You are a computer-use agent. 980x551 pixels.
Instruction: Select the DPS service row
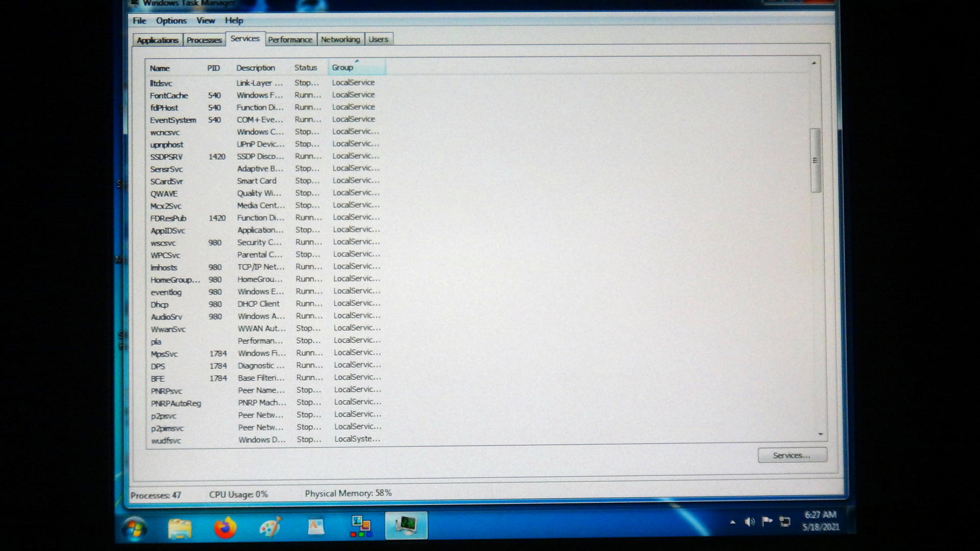(265, 366)
